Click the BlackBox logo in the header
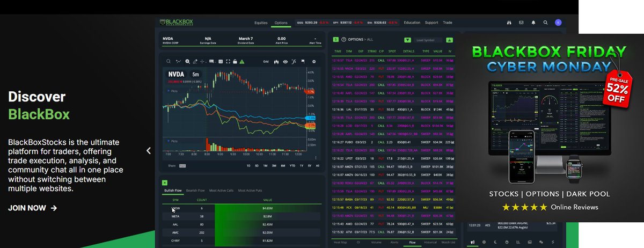 (x=177, y=23)
